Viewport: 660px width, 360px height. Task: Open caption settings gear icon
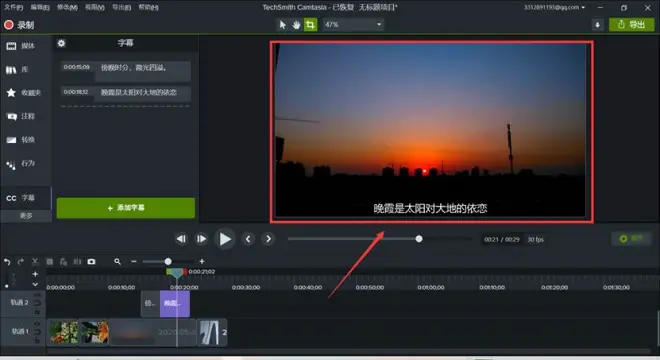pos(61,43)
